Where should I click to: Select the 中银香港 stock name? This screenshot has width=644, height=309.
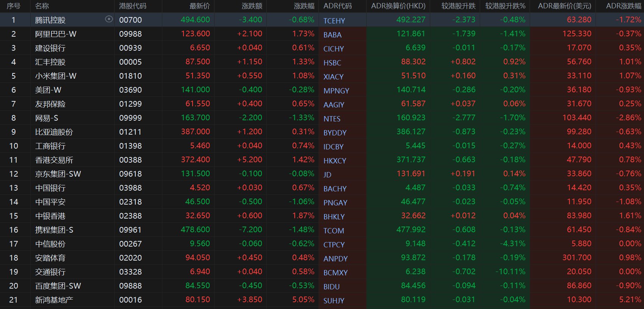pyautogui.click(x=50, y=216)
